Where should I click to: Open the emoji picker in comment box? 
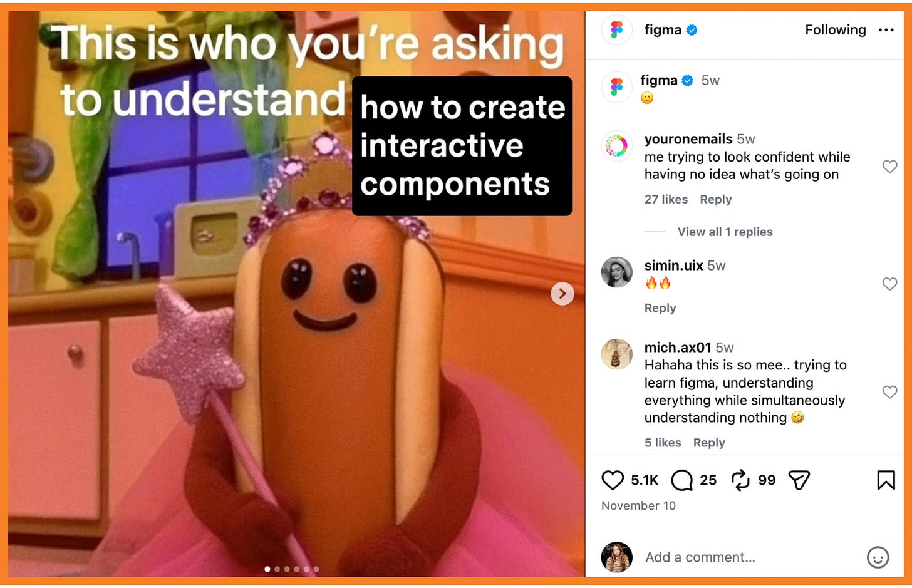pyautogui.click(x=878, y=557)
